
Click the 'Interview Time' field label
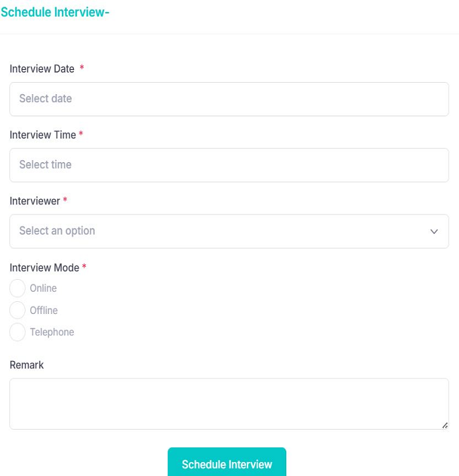tap(42, 135)
